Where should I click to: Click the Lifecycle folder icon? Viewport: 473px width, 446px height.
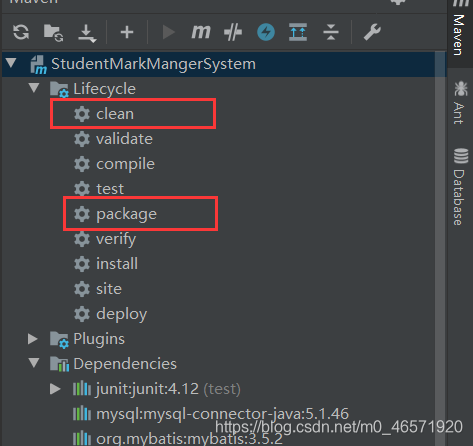pyautogui.click(x=59, y=89)
